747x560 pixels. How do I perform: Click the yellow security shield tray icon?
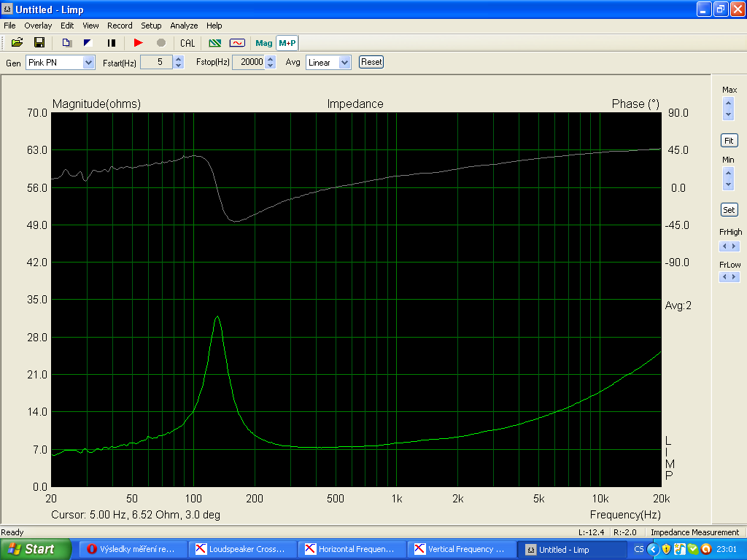pos(666,550)
